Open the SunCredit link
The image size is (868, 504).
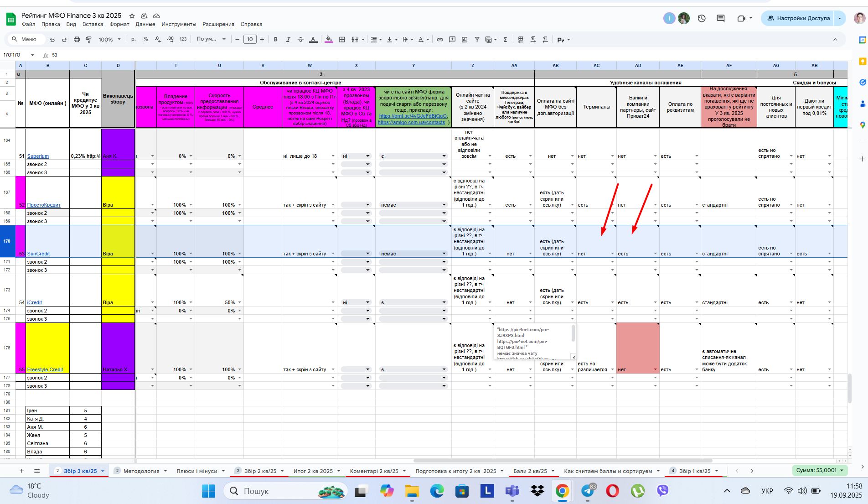coord(38,254)
